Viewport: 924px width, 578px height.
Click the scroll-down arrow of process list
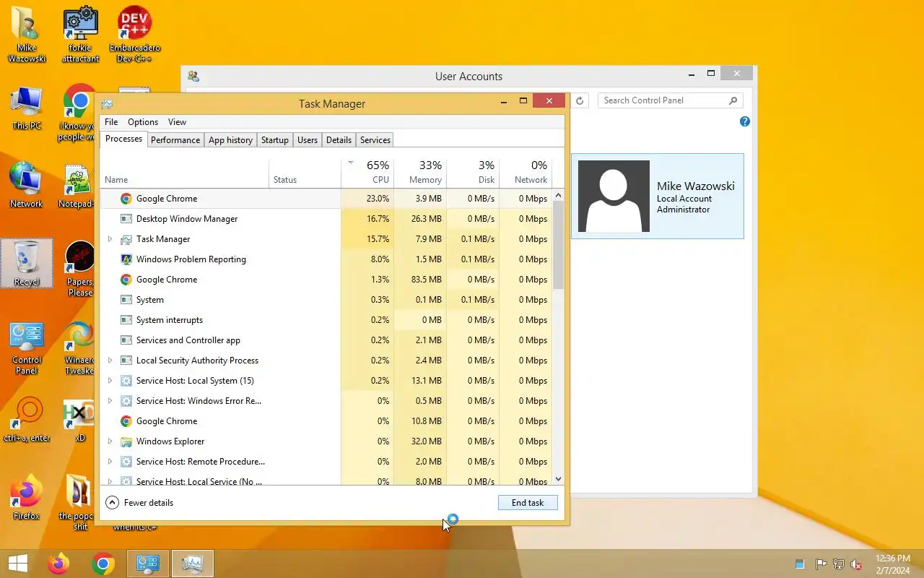(558, 479)
